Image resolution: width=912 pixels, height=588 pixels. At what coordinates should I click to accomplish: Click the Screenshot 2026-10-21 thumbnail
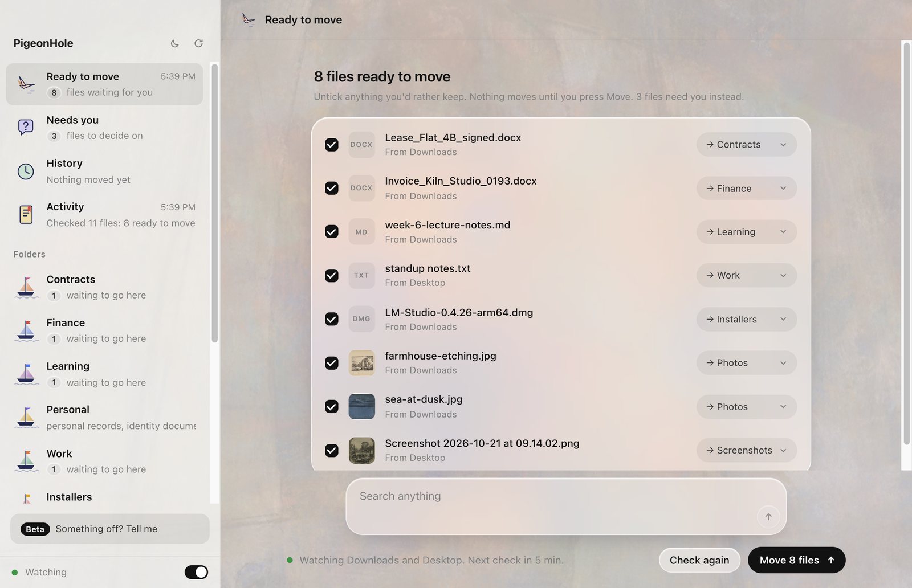(361, 450)
